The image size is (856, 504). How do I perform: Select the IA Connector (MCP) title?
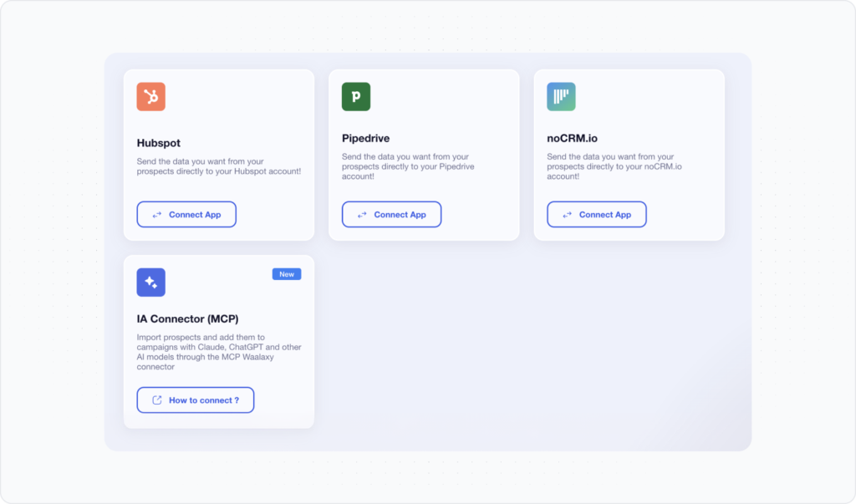click(x=187, y=319)
